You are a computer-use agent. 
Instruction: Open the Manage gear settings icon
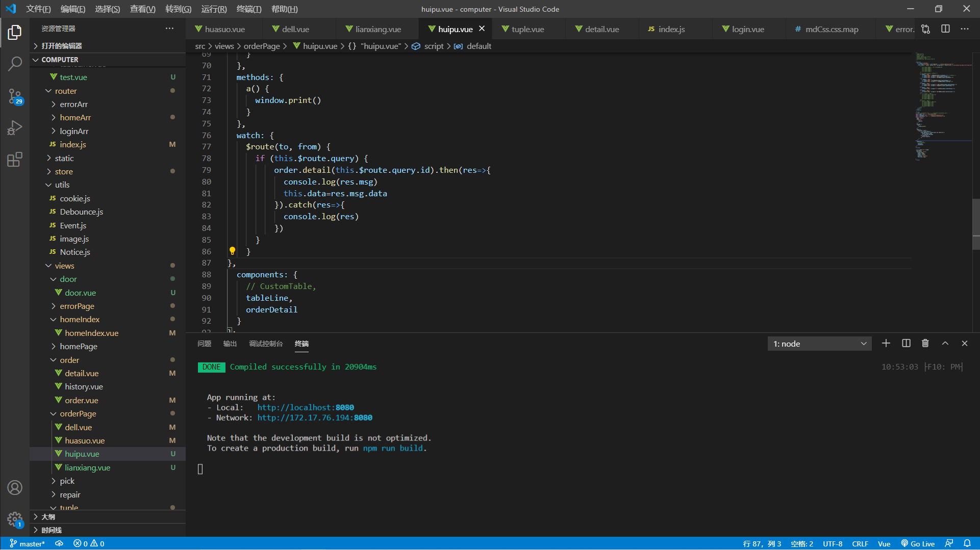click(x=15, y=519)
